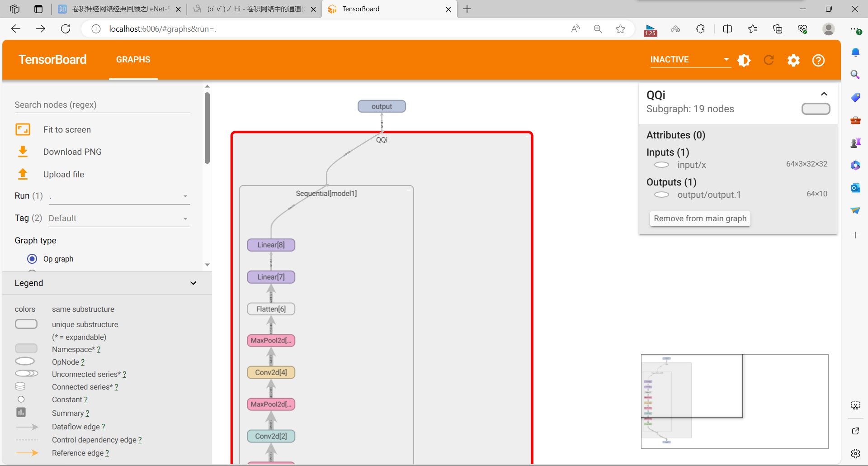Click the Search nodes regex field

[102, 105]
